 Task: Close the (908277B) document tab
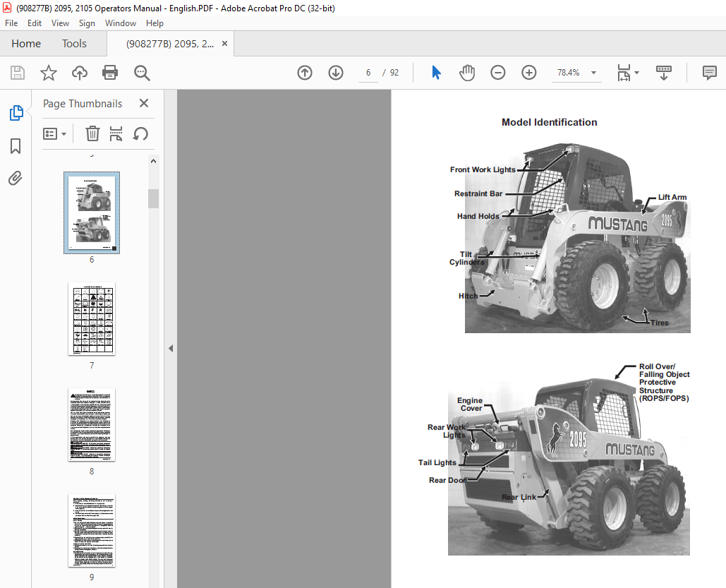[224, 44]
